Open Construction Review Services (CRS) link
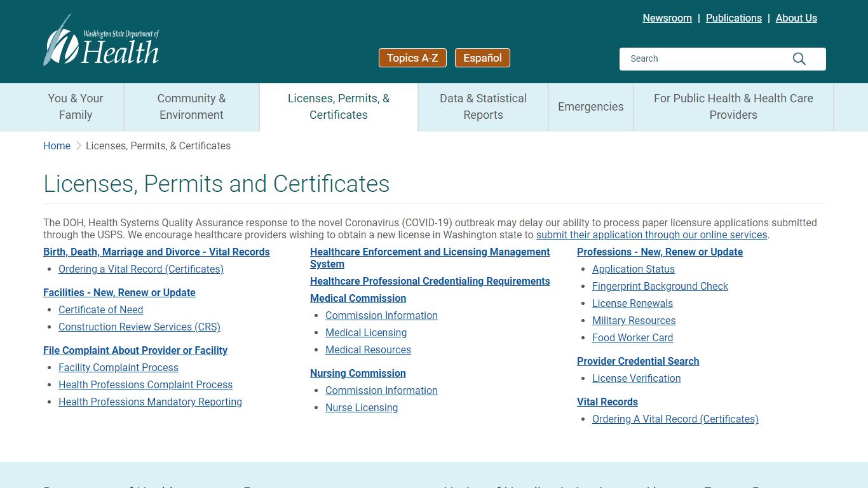Viewport: 868px width, 488px height. [x=139, y=327]
